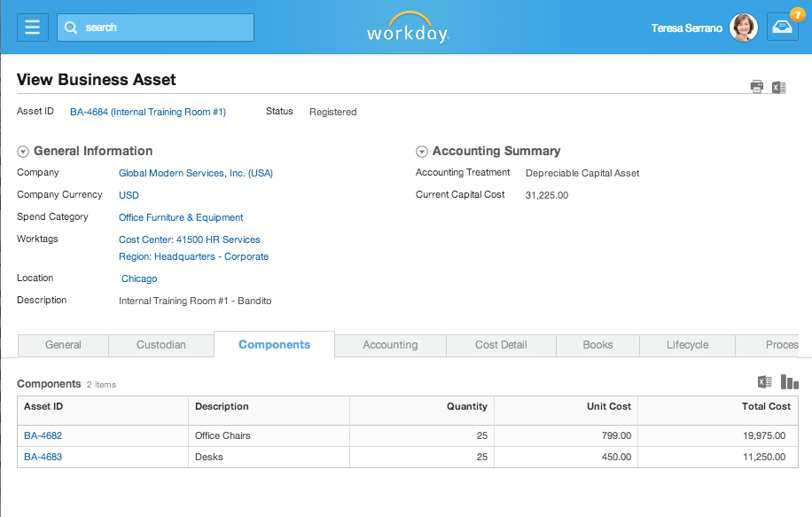
Task: Click Teresa Serrano's profile photo
Action: (x=743, y=27)
